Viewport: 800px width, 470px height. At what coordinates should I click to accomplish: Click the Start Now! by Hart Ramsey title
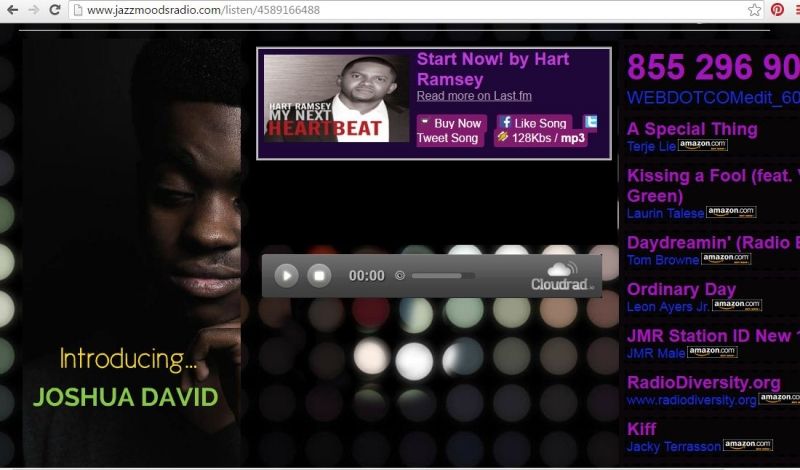click(x=493, y=69)
